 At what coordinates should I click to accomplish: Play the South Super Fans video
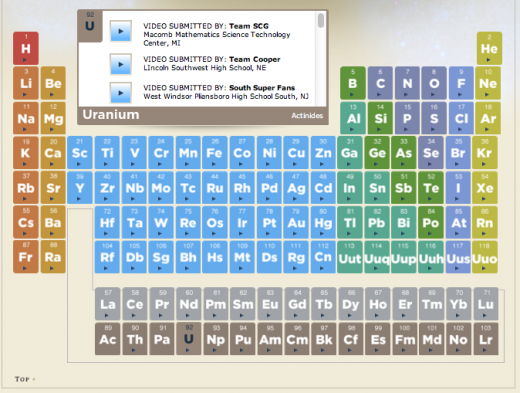121,93
